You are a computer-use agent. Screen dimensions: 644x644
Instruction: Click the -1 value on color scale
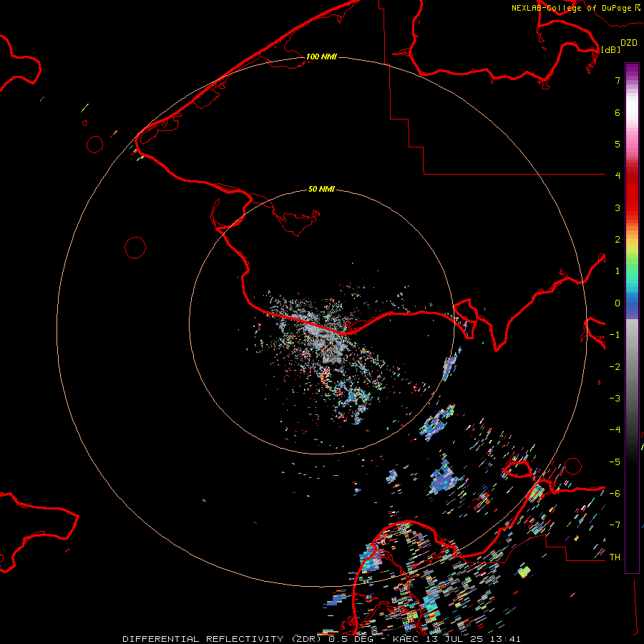click(x=615, y=335)
